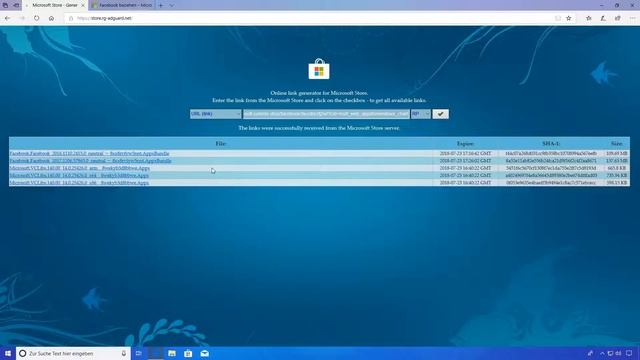
Task: Open the Windows Ink pen icon in the tray
Action: pyautogui.click(x=590, y=353)
